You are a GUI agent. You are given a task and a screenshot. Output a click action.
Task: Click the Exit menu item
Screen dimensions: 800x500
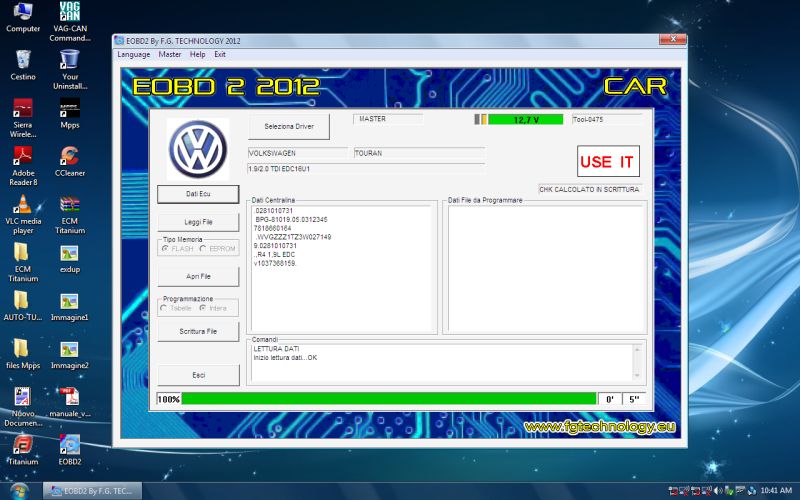coord(220,55)
